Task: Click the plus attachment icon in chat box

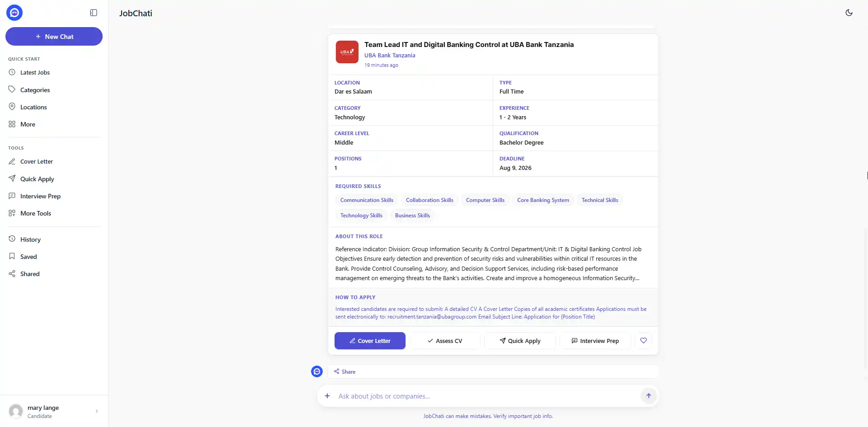Action: [x=327, y=396]
